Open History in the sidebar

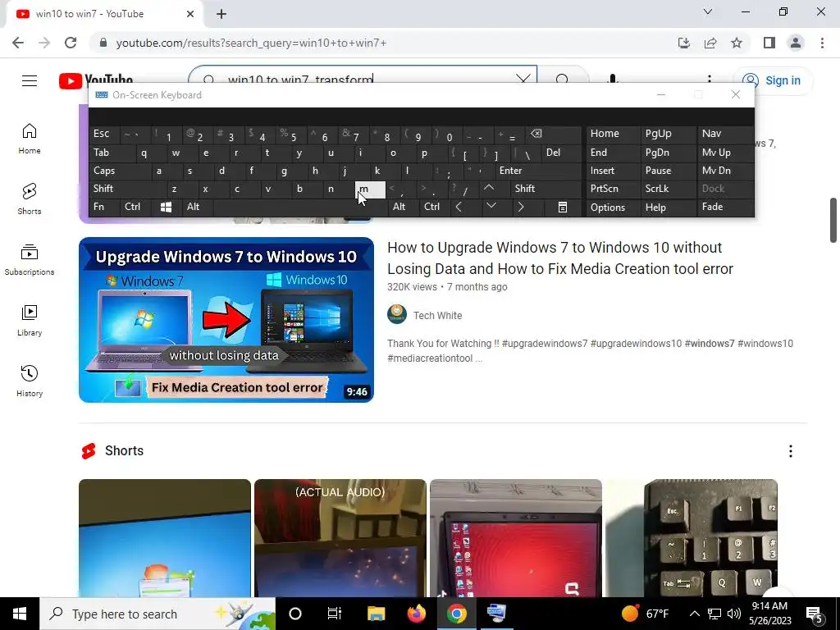(x=30, y=381)
